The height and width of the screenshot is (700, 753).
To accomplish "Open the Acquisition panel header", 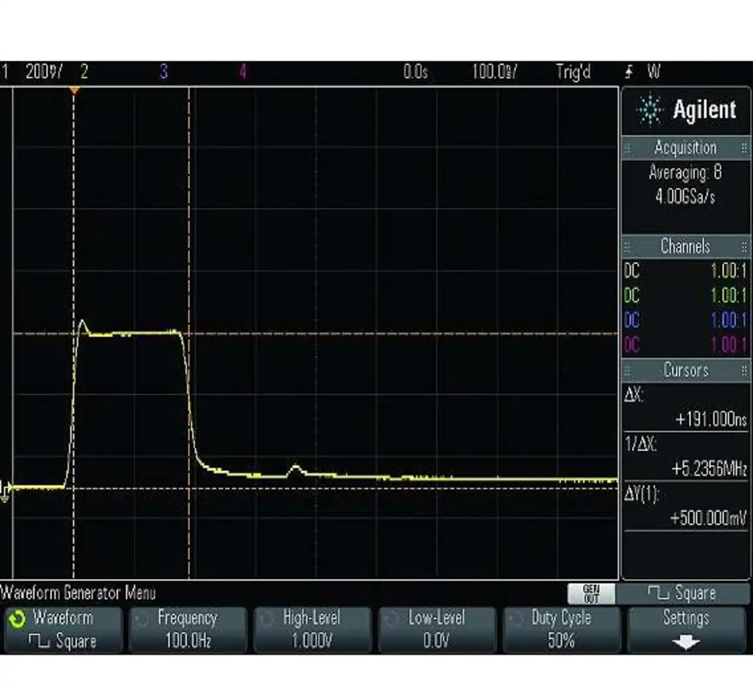I will pos(685,148).
